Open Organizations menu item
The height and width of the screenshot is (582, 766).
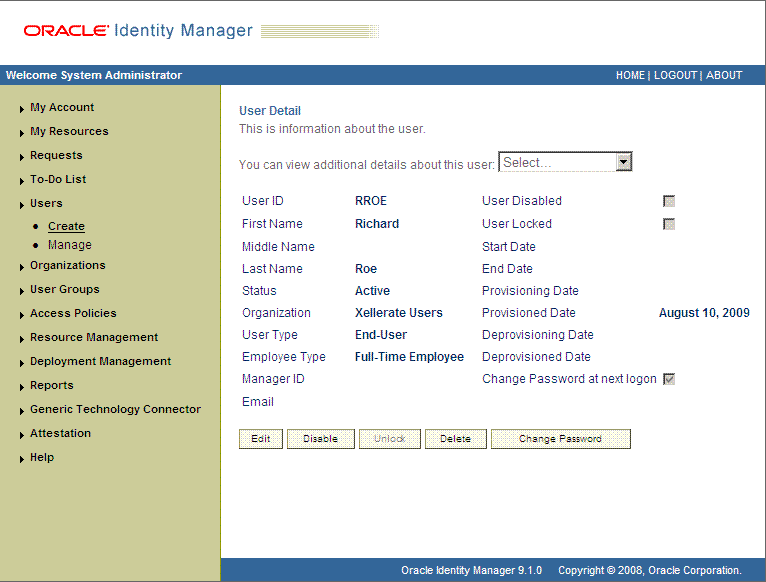coord(68,265)
